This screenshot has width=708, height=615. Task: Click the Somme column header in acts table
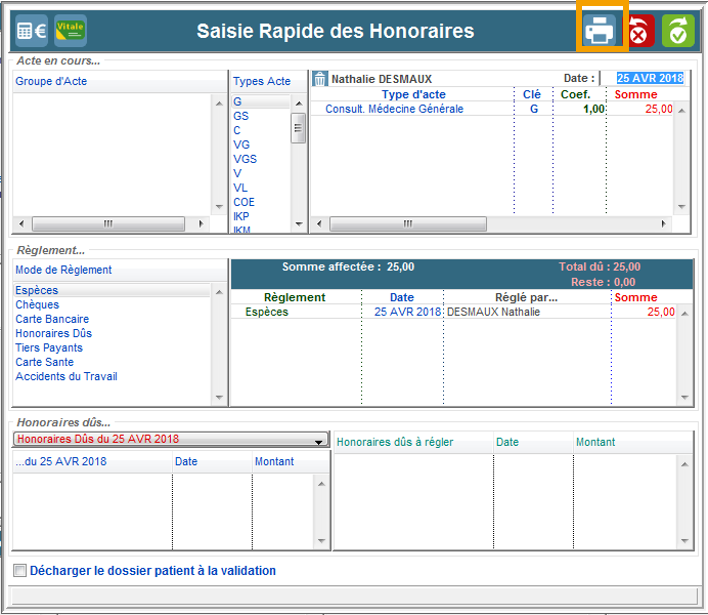(636, 94)
